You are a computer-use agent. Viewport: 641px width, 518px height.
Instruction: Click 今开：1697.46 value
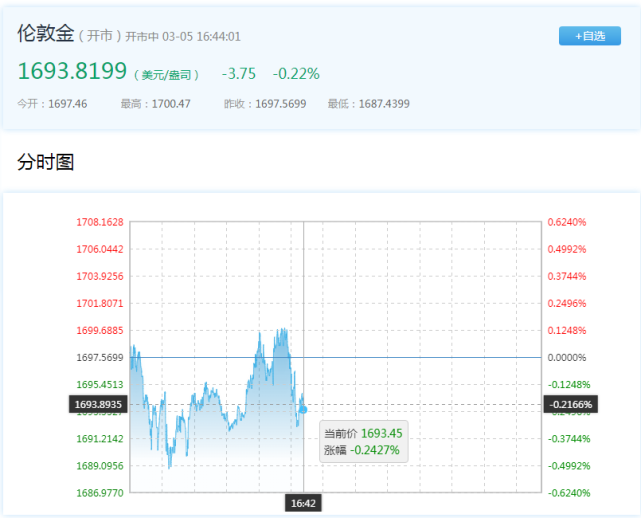(52, 104)
